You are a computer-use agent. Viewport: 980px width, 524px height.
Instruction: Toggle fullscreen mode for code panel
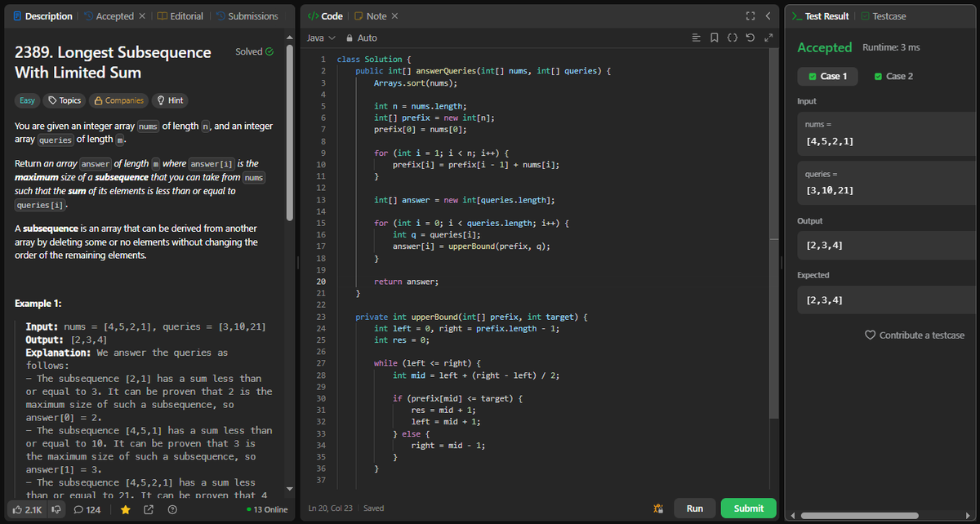750,16
